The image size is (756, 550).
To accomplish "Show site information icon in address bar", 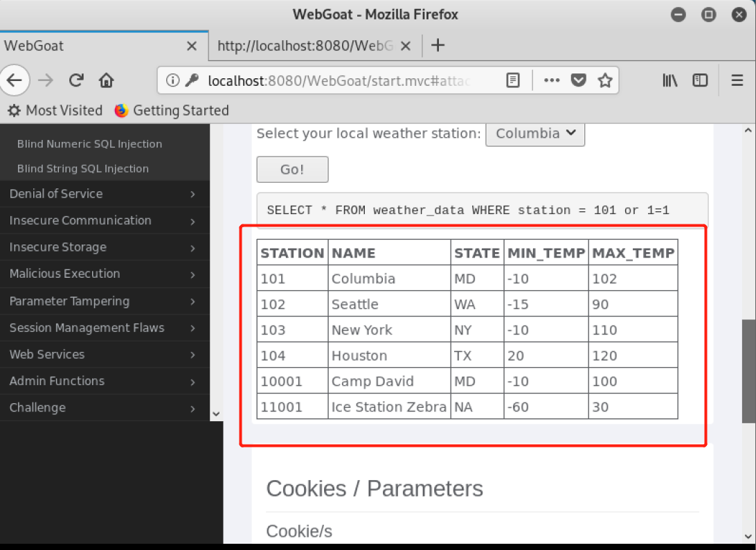I will (172, 80).
